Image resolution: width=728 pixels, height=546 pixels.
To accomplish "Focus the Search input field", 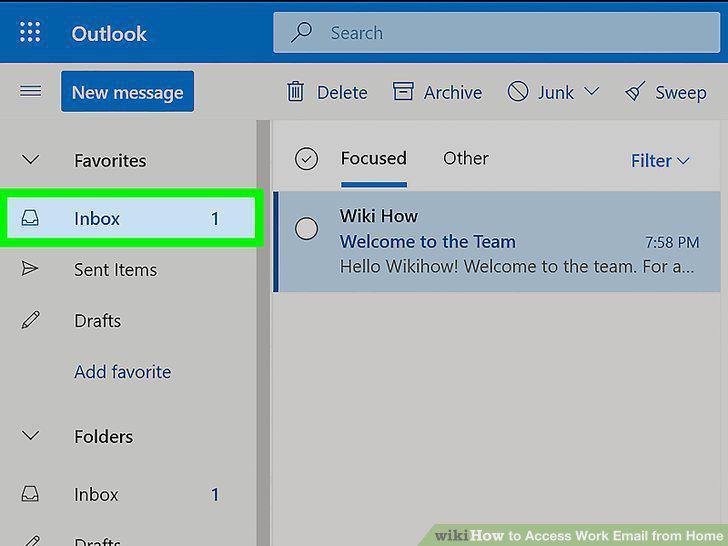I will pos(496,33).
